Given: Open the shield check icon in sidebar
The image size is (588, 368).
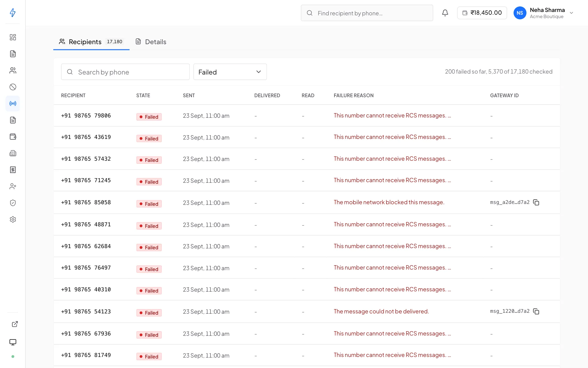Looking at the screenshot, I should point(13,203).
